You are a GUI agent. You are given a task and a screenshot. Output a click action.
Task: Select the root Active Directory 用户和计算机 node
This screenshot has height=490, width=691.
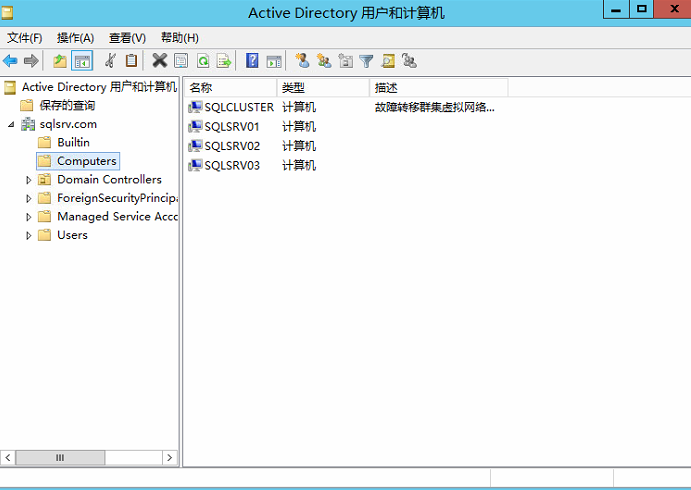(x=99, y=87)
